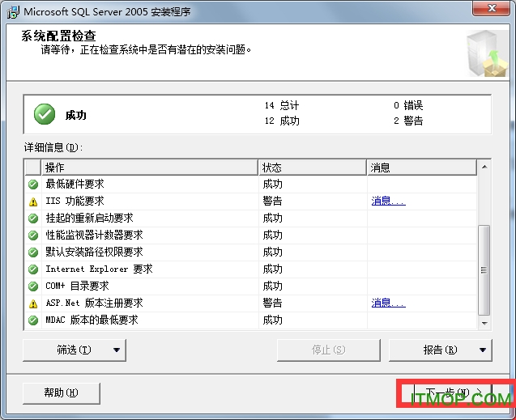The image size is (516, 420).
Task: Click the green check beside MDAC 版本的最低要求
Action: pyautogui.click(x=33, y=320)
